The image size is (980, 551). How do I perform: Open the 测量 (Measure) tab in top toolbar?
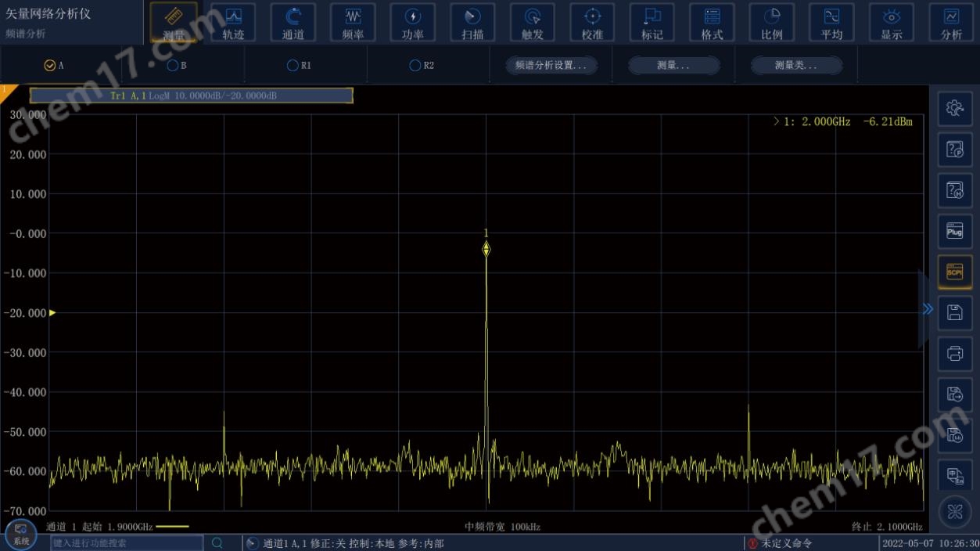(x=174, y=22)
